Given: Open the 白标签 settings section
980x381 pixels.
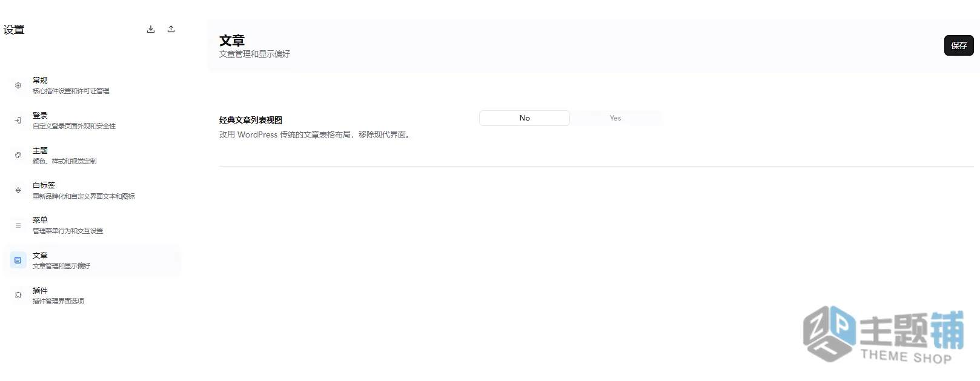Looking at the screenshot, I should 92,190.
